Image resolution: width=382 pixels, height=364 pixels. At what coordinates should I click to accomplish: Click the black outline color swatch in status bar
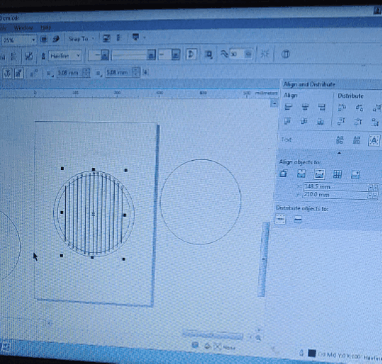312,354
